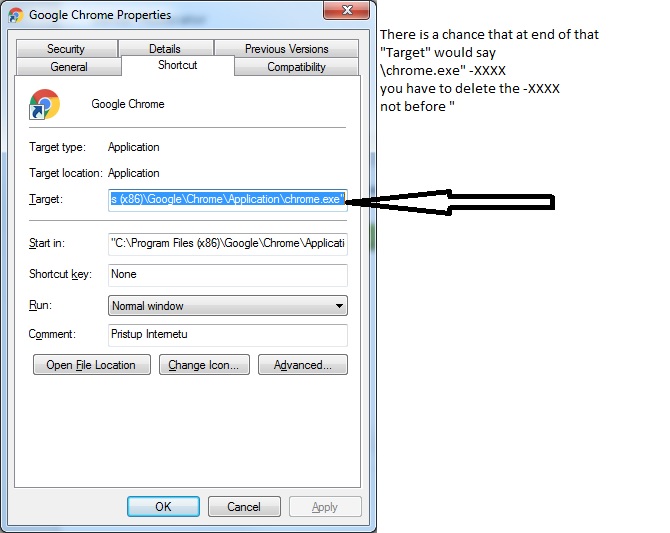Click the Shortcut key field

(x=228, y=275)
